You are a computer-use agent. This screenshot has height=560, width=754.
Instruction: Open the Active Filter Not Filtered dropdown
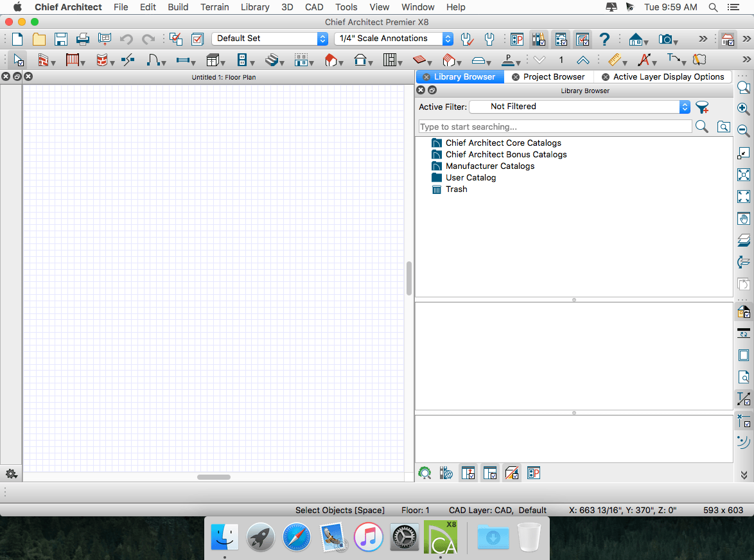coord(579,107)
